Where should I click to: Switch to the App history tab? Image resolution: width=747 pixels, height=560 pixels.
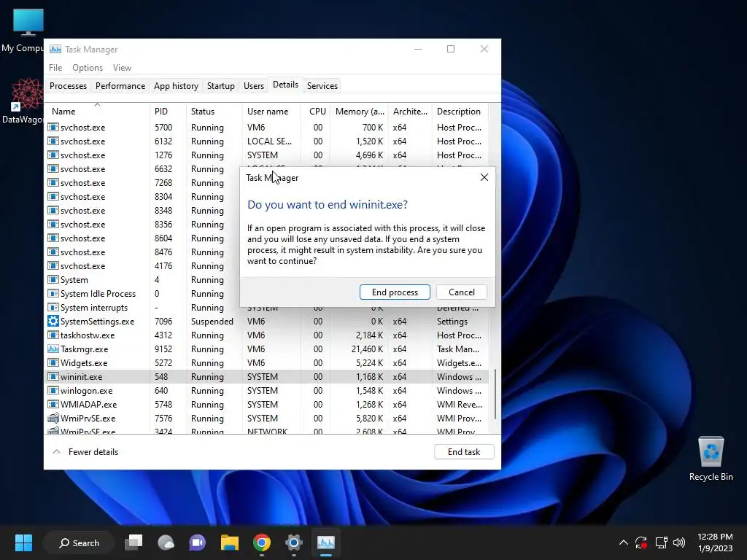pos(176,86)
